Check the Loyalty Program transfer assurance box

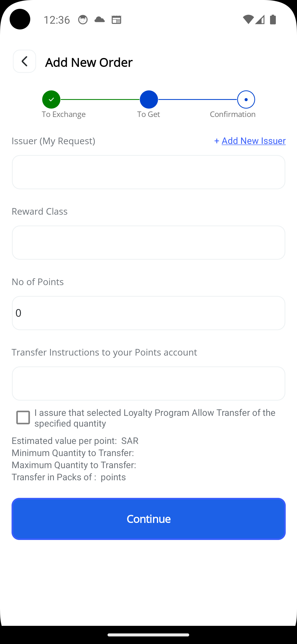(x=23, y=417)
